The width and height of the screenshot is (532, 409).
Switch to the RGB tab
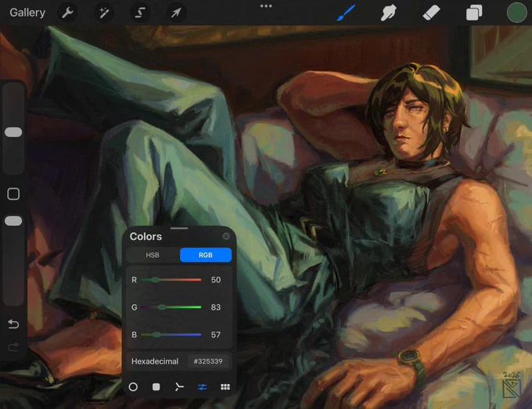click(x=206, y=255)
